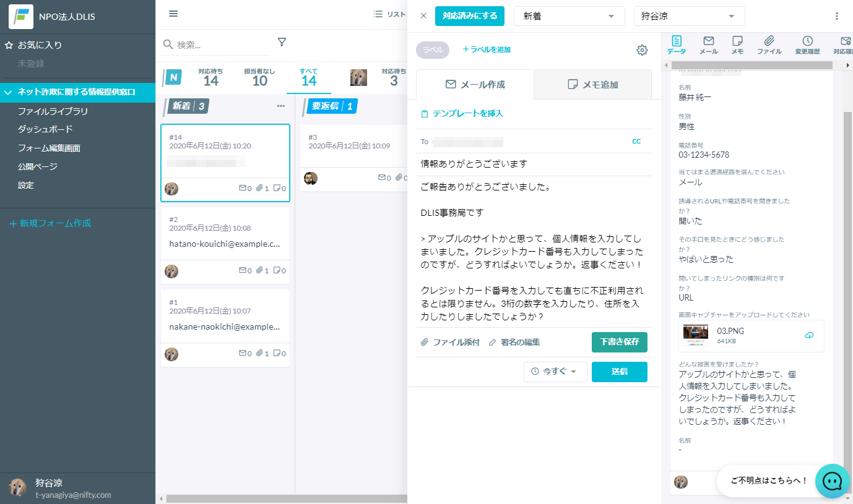Screen dimensions: 853x504
Task: Show the 担当者なし 10 filter tab
Action: click(x=260, y=77)
